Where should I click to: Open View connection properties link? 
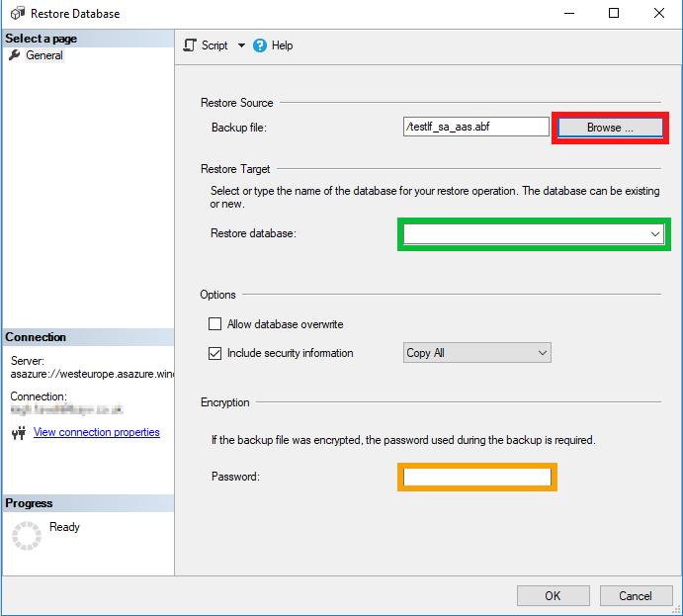click(x=96, y=432)
